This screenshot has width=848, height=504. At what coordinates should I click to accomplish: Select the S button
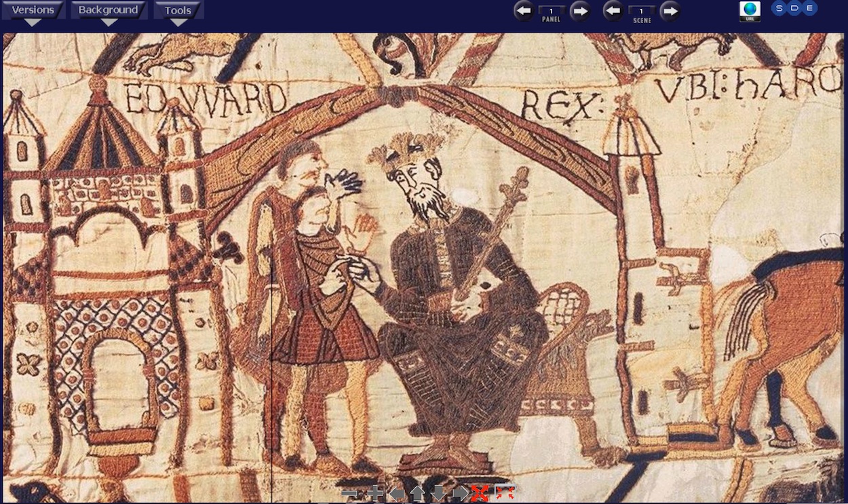(779, 8)
